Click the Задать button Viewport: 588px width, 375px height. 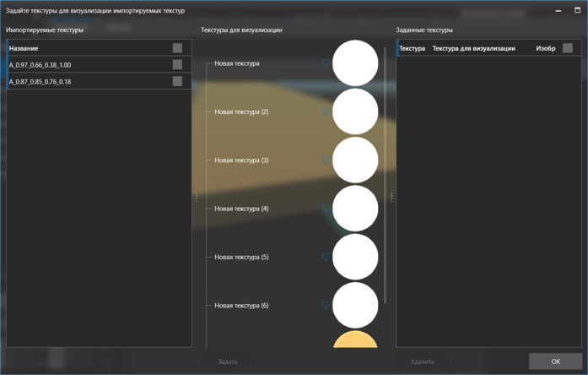point(228,361)
